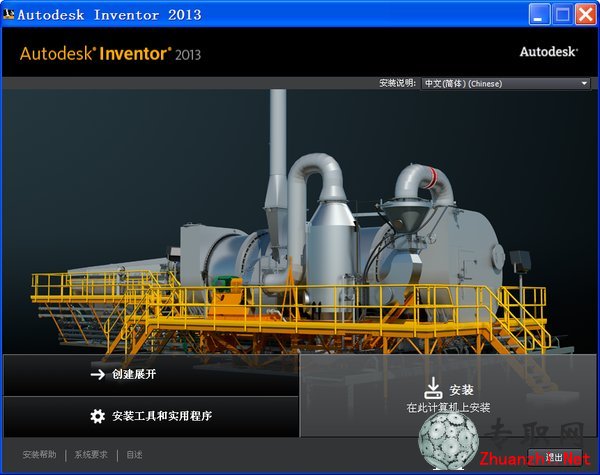Click the dropdown arrow of the language selector
Screen dimensions: 600x475
584,83
